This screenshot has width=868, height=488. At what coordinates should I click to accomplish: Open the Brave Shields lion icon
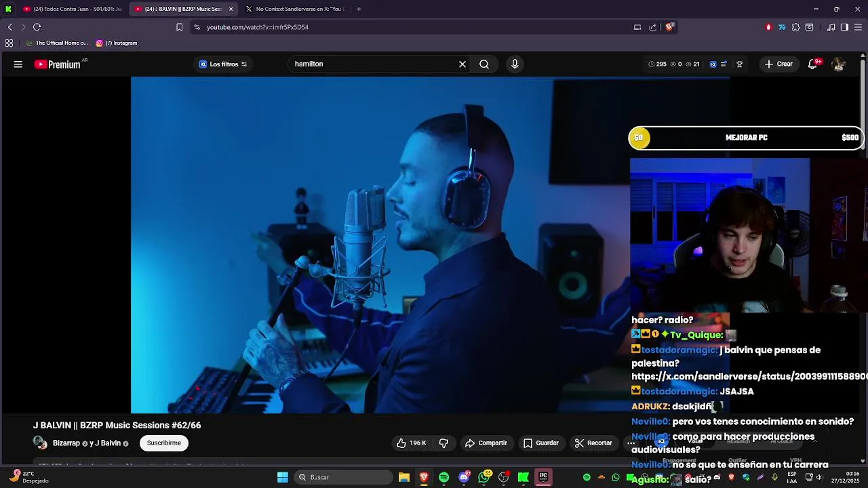click(x=669, y=27)
